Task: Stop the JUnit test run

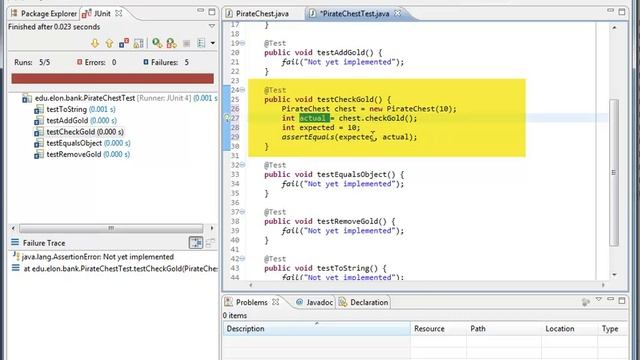Action: (x=187, y=43)
